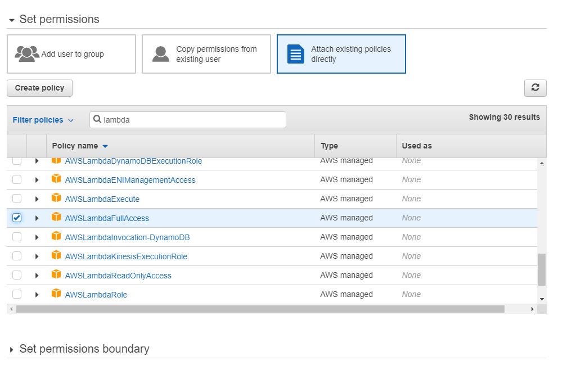Sort by the Policy name column
The height and width of the screenshot is (392, 563).
click(x=80, y=146)
